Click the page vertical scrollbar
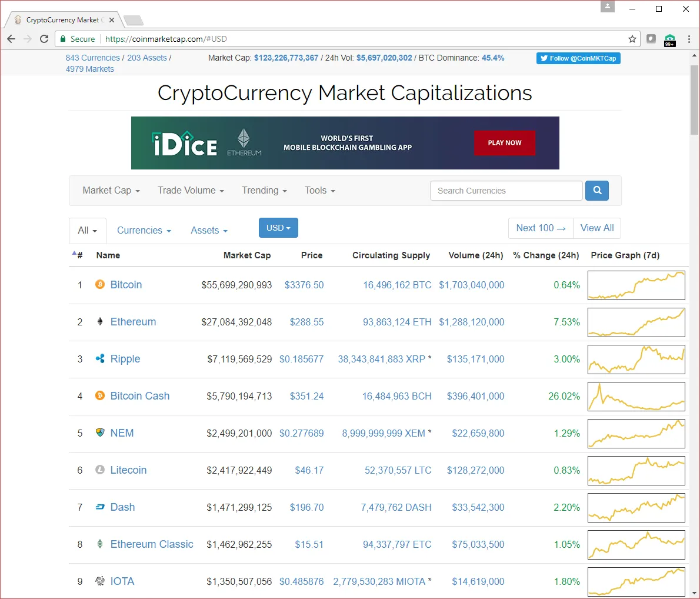Screen dimensions: 700x599 [694, 100]
